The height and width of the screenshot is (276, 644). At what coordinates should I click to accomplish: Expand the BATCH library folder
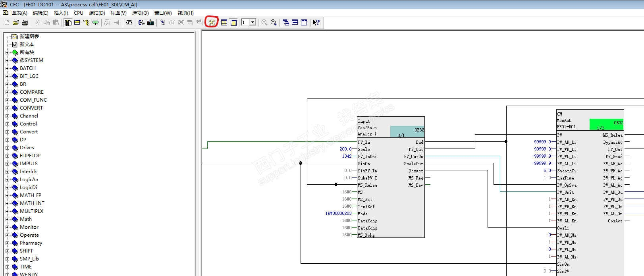7,68
